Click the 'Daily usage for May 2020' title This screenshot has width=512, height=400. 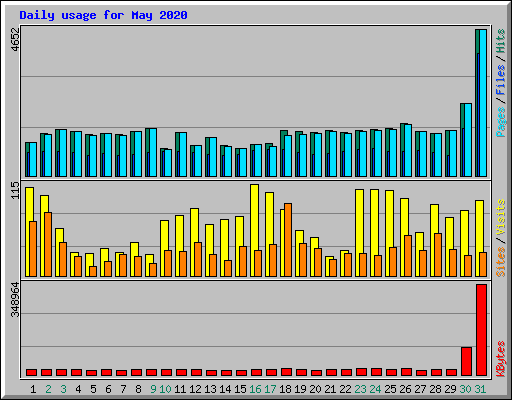click(103, 15)
